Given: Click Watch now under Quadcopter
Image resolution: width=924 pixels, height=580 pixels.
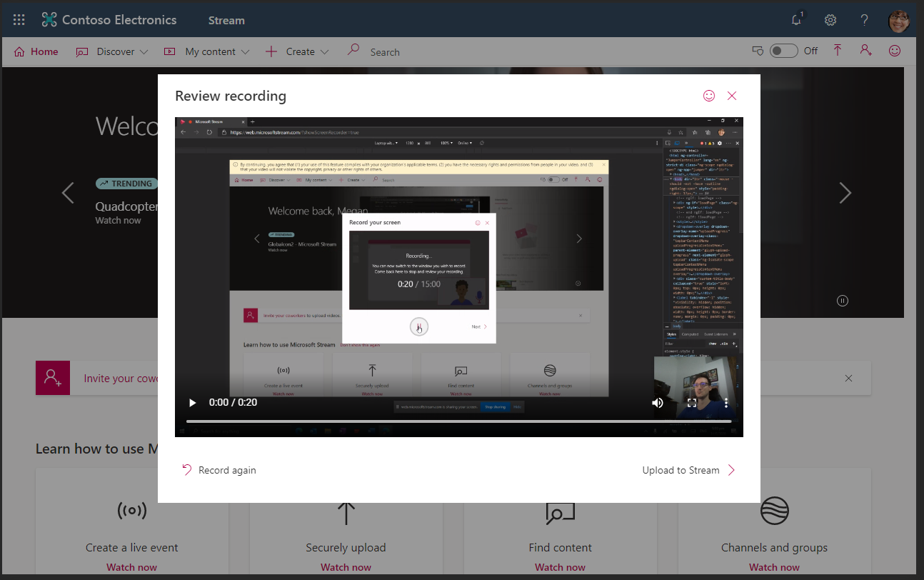Looking at the screenshot, I should tap(119, 221).
